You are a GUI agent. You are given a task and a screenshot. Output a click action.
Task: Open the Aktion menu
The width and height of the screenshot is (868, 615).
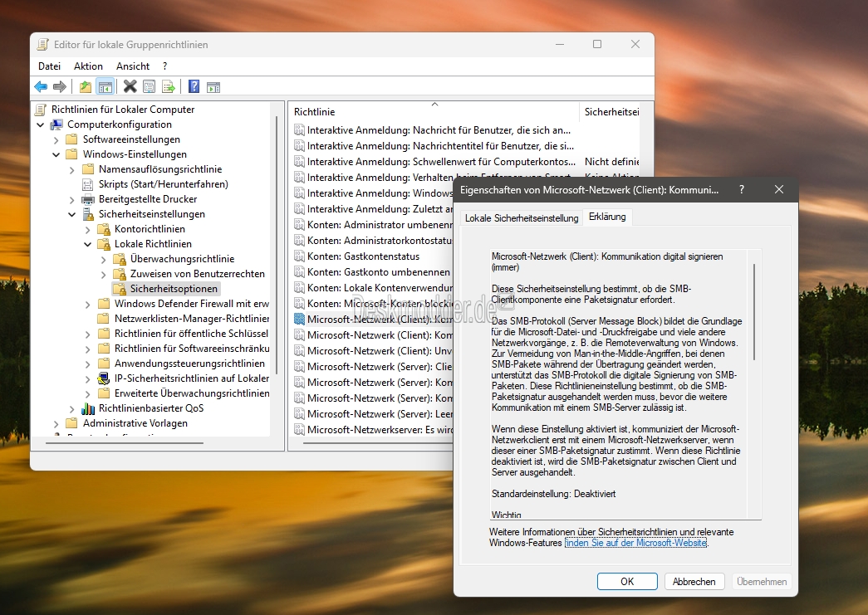(88, 66)
